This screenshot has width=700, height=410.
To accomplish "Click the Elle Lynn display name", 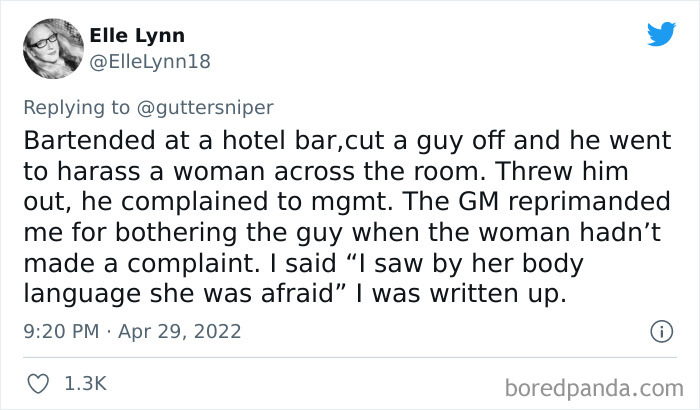I will pos(137,36).
